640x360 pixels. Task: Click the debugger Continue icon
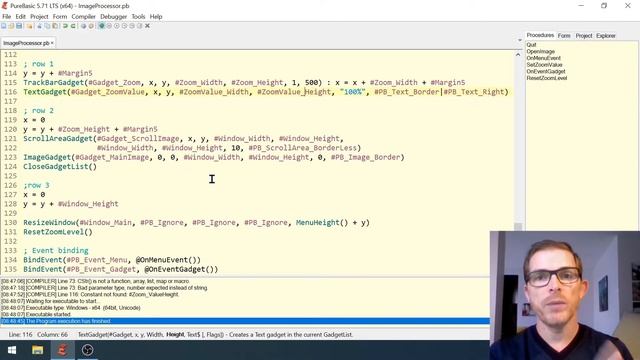117,26
